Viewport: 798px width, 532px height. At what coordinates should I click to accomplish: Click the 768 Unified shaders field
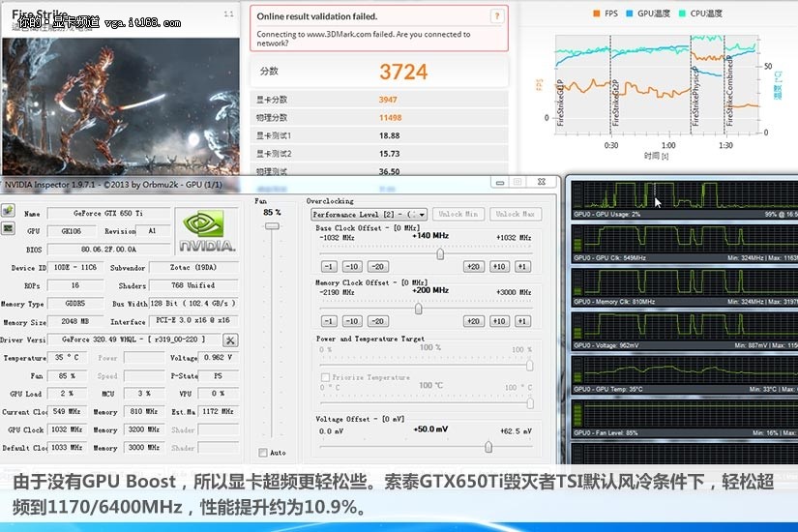coord(193,285)
